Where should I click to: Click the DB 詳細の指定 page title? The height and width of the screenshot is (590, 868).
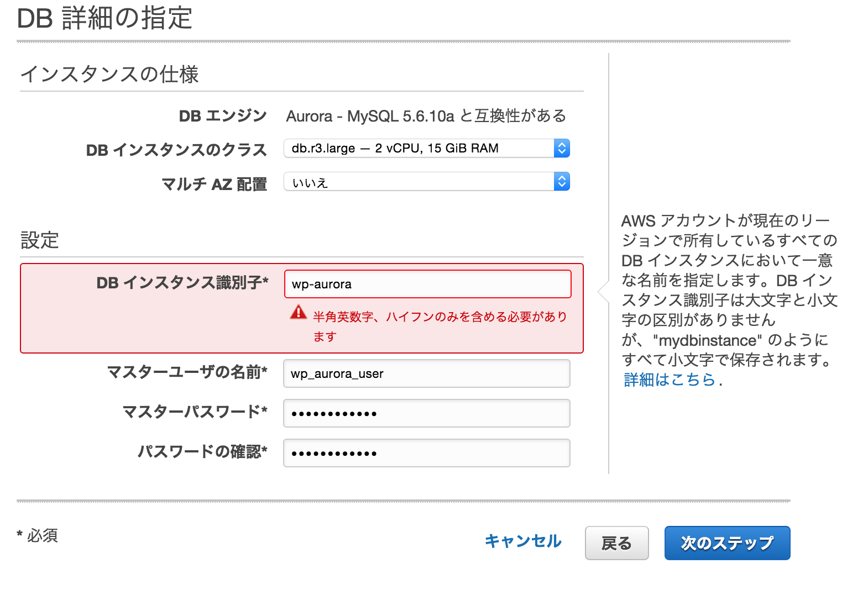click(x=104, y=18)
